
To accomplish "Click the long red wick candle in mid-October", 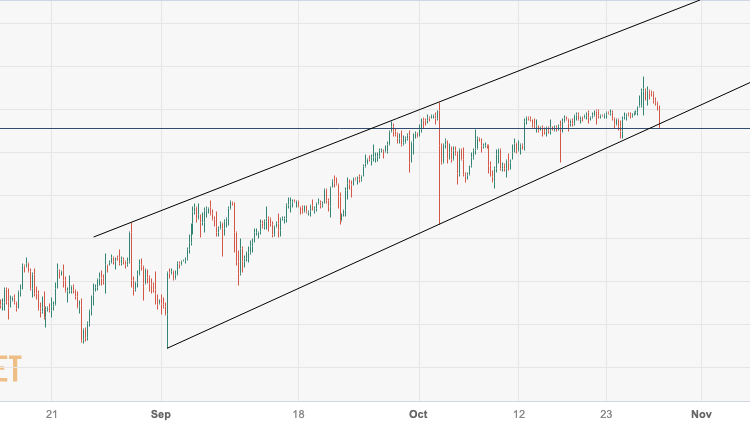I will click(561, 150).
